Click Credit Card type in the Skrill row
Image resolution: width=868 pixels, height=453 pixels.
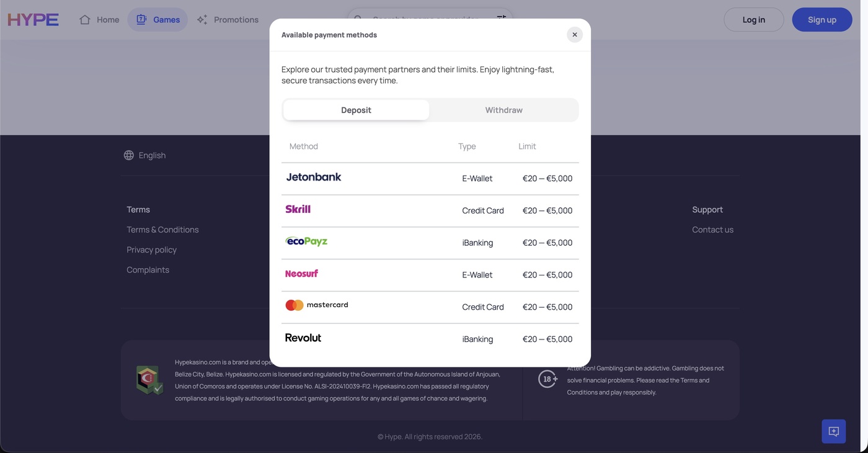[x=483, y=210]
